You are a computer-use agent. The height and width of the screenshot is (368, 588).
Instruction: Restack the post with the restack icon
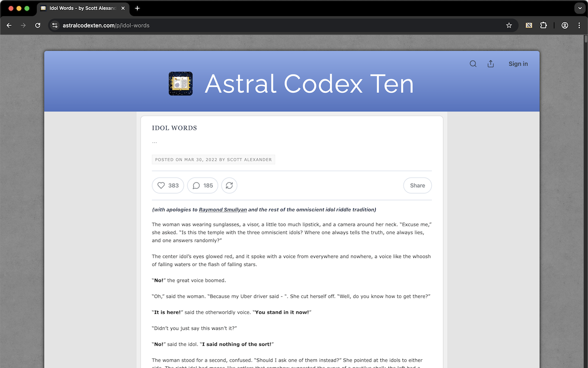click(x=229, y=185)
